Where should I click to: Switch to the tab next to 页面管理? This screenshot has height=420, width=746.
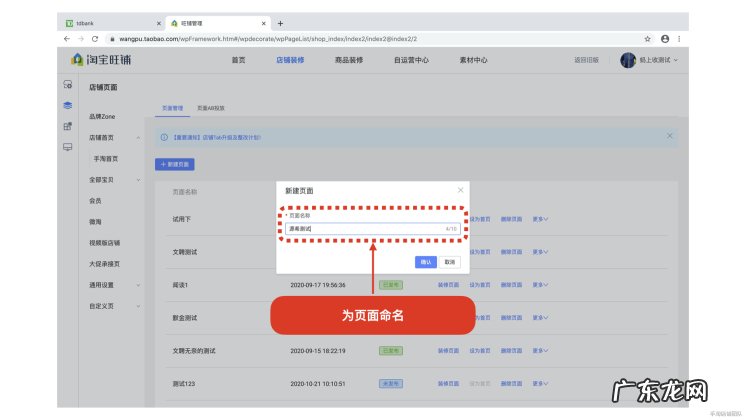211,108
